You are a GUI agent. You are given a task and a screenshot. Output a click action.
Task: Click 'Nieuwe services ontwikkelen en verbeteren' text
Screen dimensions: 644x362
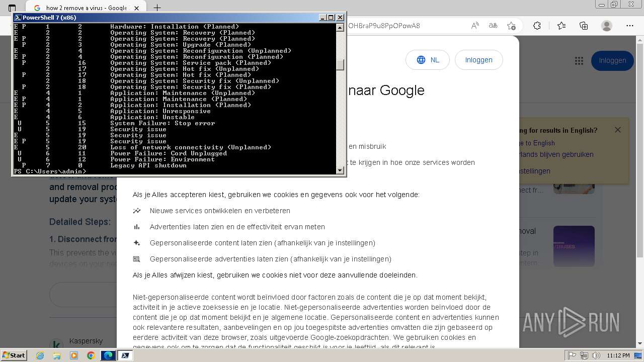pyautogui.click(x=220, y=211)
